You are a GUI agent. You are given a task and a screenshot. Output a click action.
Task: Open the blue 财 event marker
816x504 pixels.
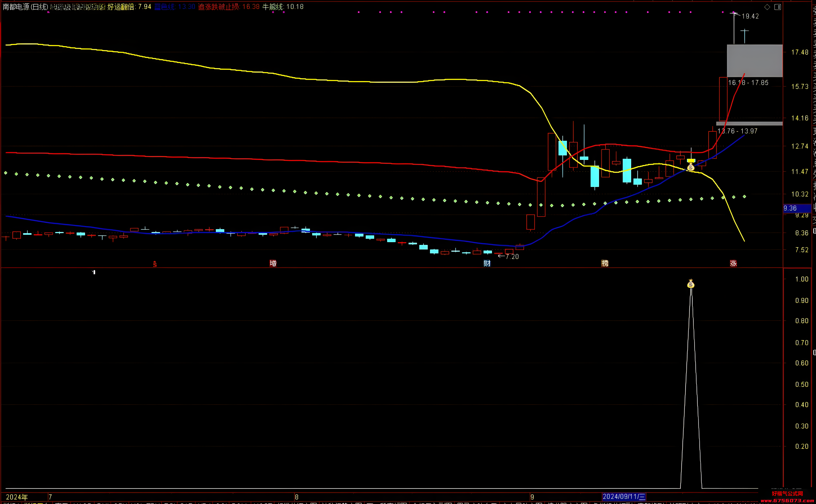tap(487, 263)
